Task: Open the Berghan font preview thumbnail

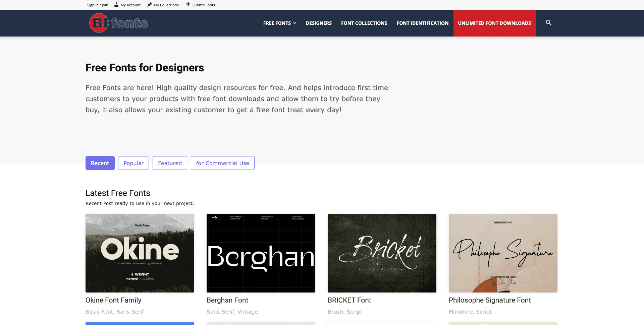Action: [261, 253]
